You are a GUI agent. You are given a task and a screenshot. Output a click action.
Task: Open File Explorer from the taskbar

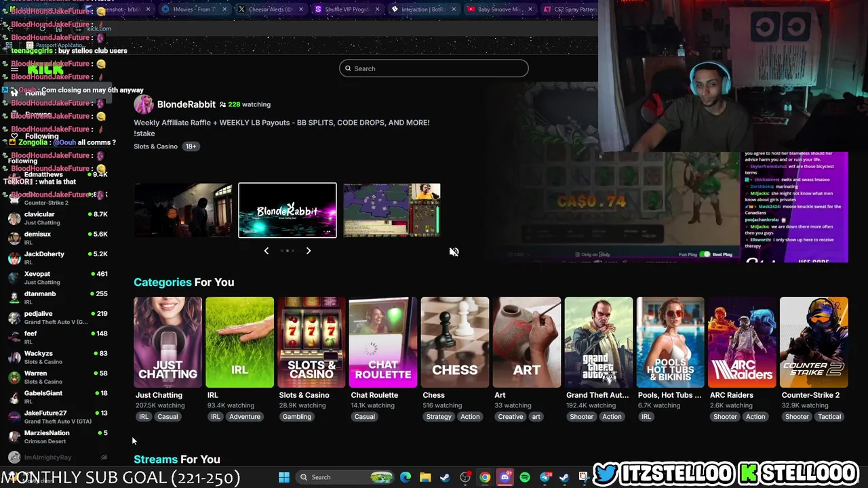(x=425, y=477)
